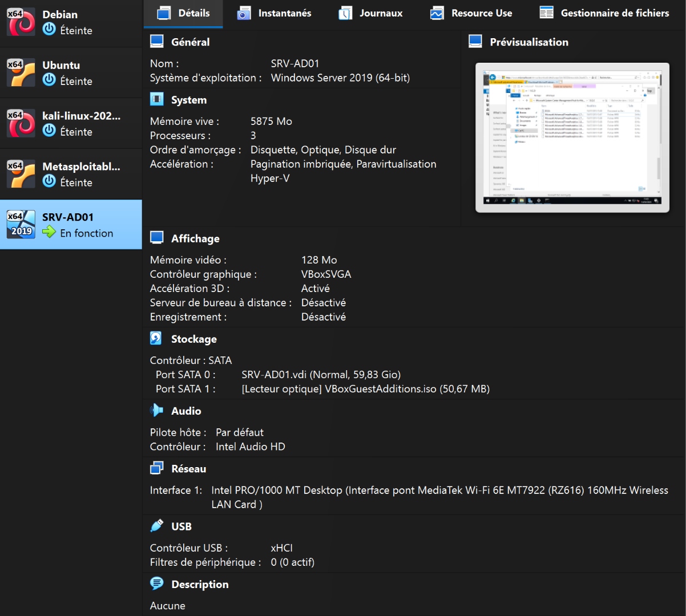Open the Instantanés tab
This screenshot has height=616, width=686.
tap(275, 13)
